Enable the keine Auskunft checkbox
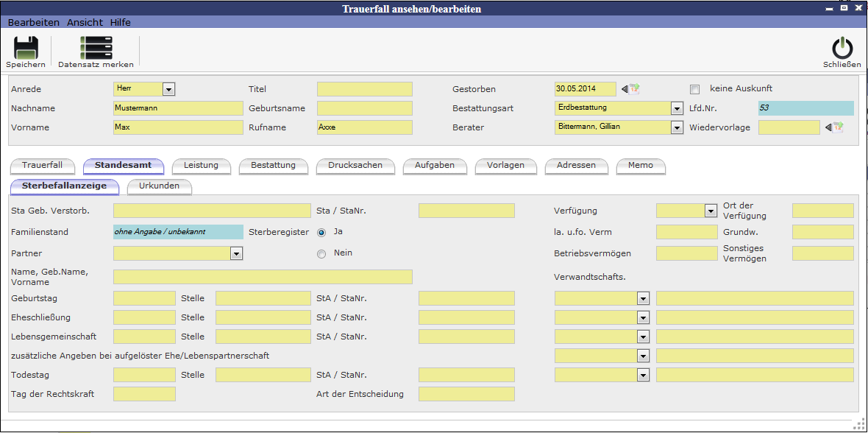Screen dimensions: 868x433 (x=694, y=89)
